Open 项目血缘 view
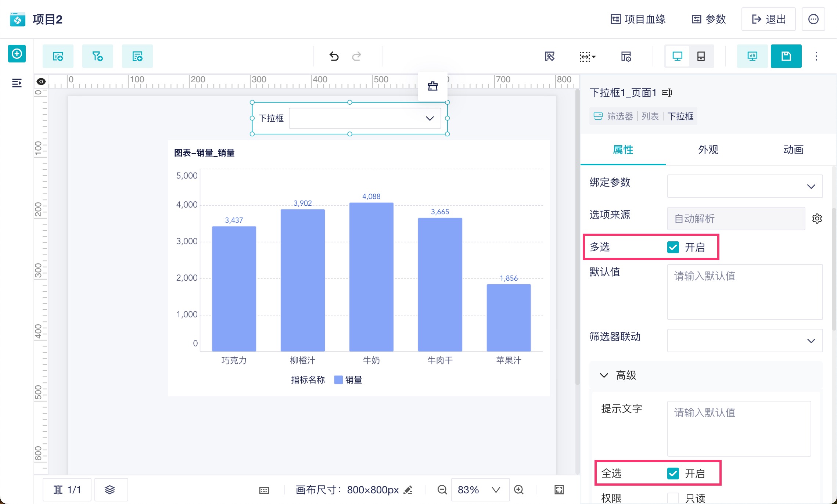 tap(638, 19)
